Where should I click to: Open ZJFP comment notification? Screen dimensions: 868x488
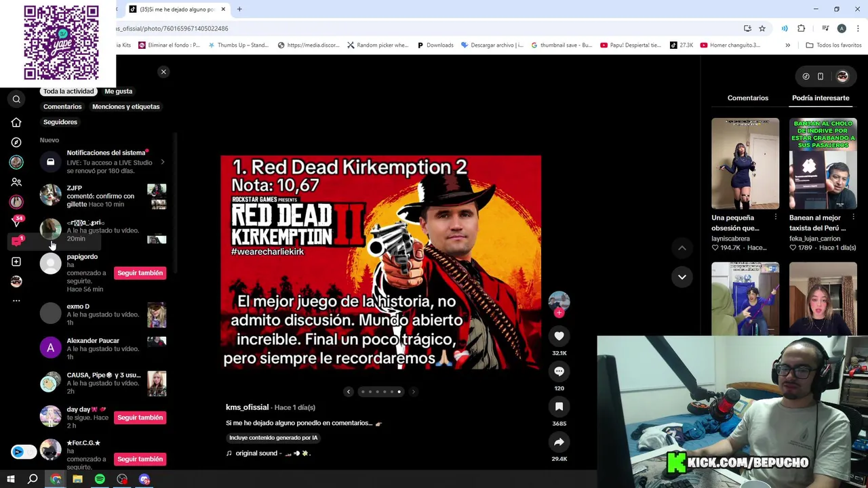tap(103, 197)
